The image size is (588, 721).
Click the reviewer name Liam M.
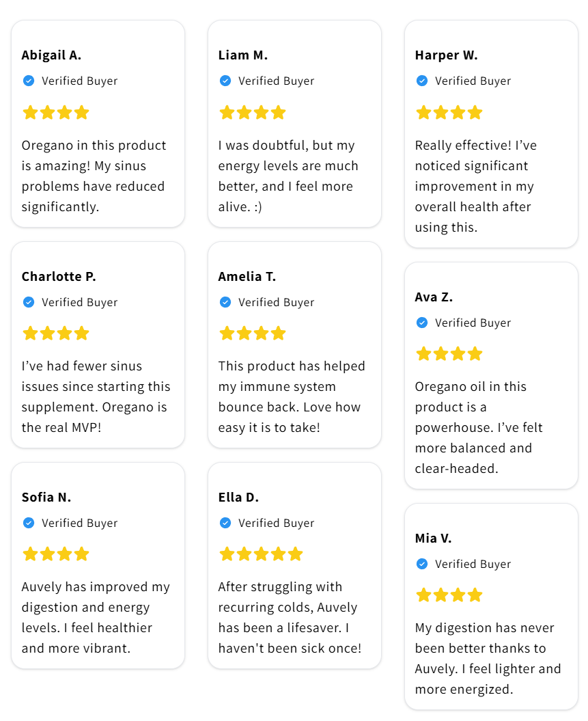[x=242, y=55]
